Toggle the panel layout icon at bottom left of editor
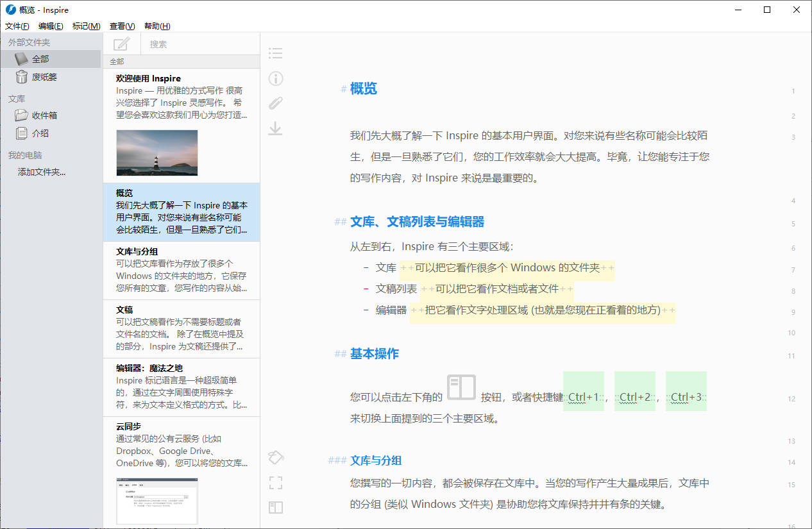Screen dimensions: 812x529 coord(276,507)
